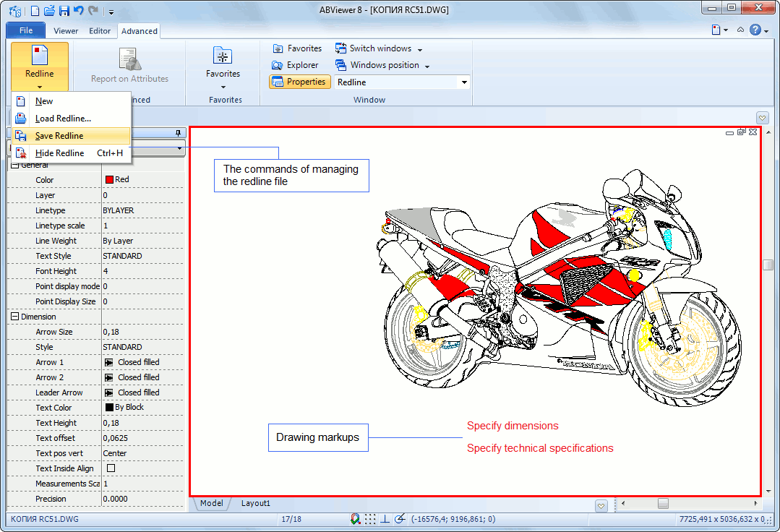Open the File menu
780x532 pixels.
pos(26,30)
